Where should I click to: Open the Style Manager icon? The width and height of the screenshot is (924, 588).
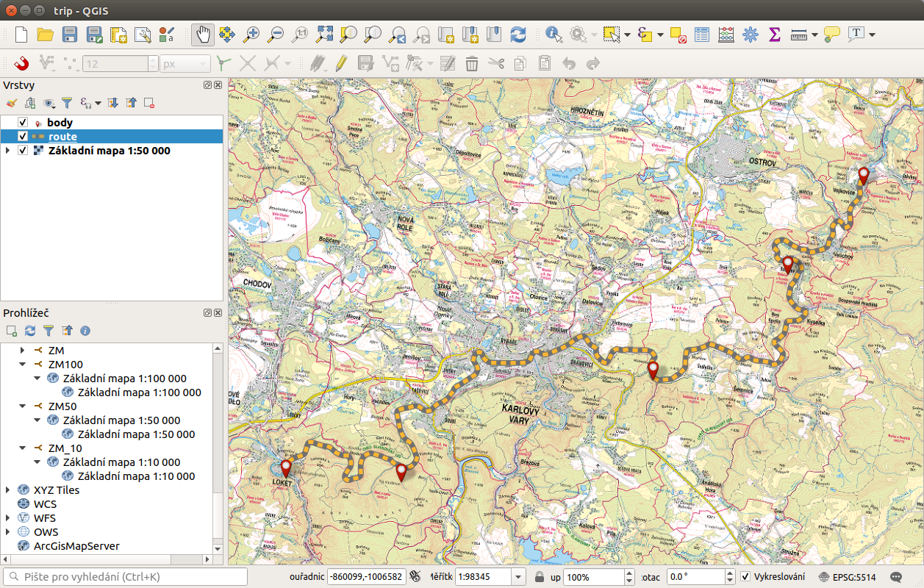point(166,34)
